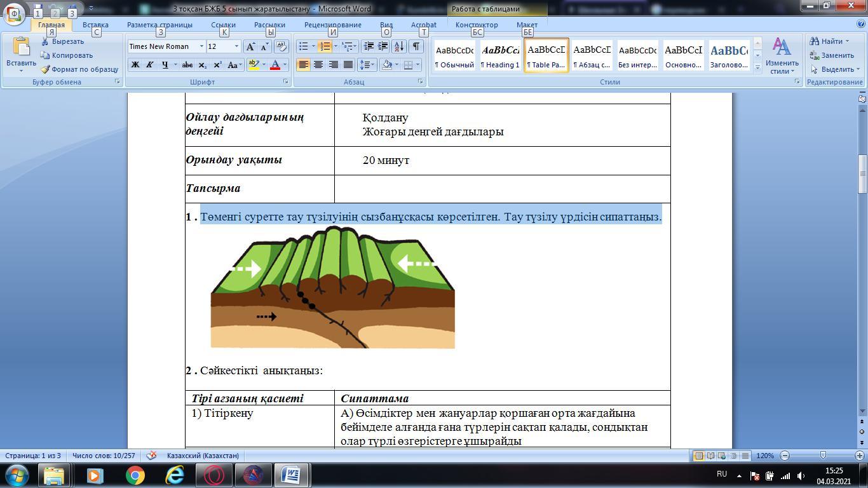Click the Format Painter (Формат по образцу) button
The width and height of the screenshot is (868, 488).
[x=79, y=69]
